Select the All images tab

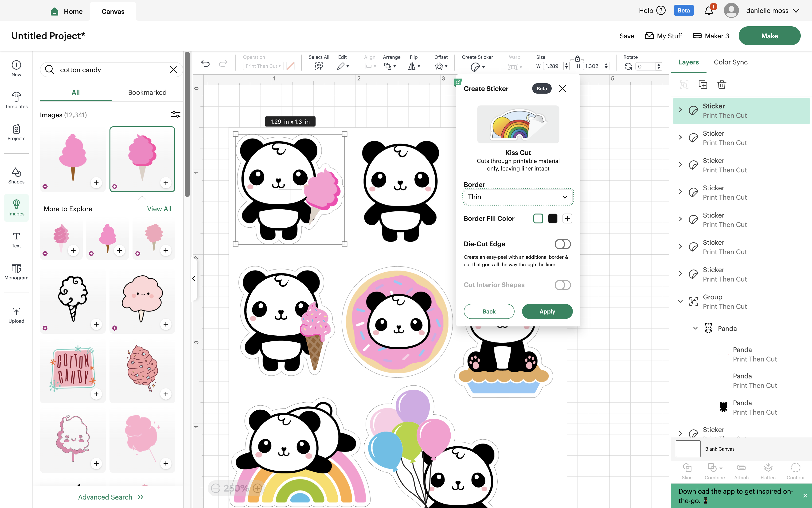pos(76,92)
